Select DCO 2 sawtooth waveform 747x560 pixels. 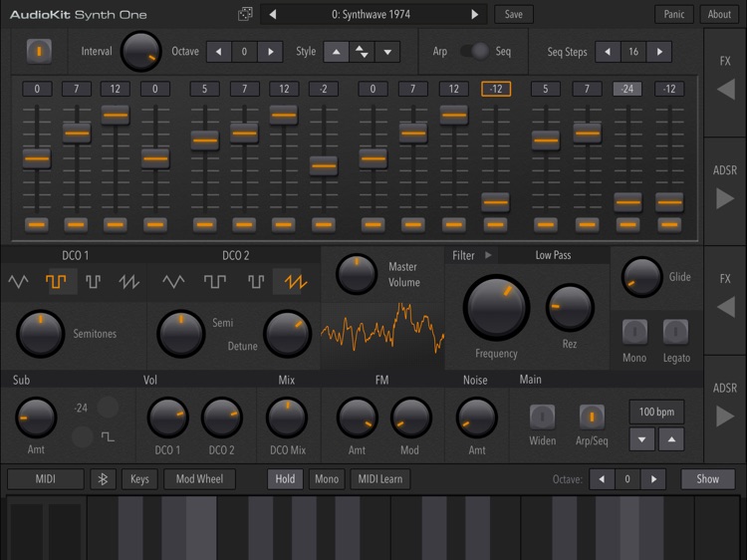click(296, 282)
